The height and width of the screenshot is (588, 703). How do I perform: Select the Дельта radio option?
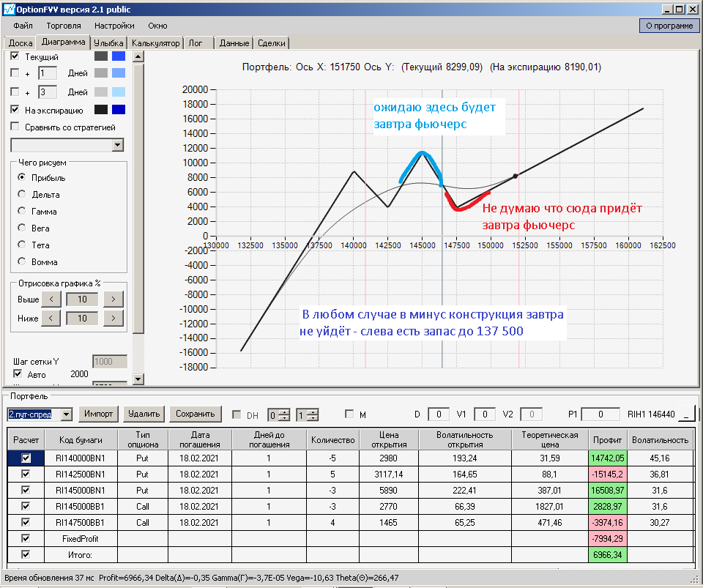point(21,194)
